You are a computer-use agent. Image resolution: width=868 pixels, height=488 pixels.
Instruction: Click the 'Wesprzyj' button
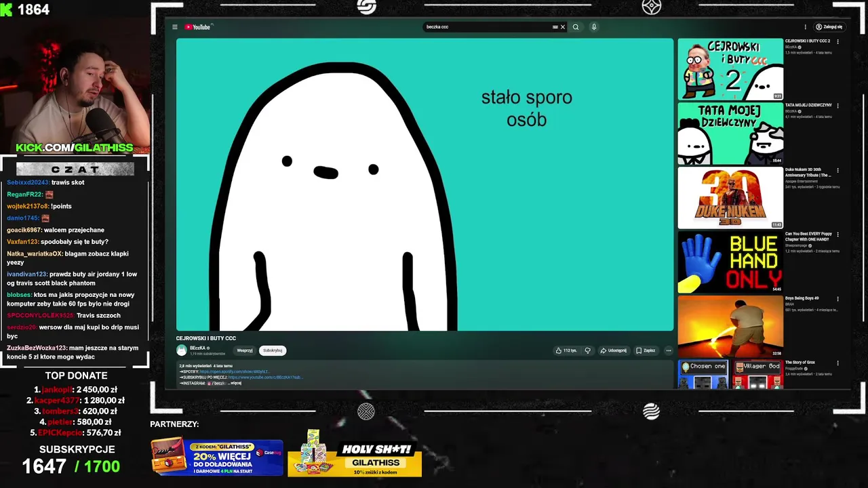(x=245, y=350)
